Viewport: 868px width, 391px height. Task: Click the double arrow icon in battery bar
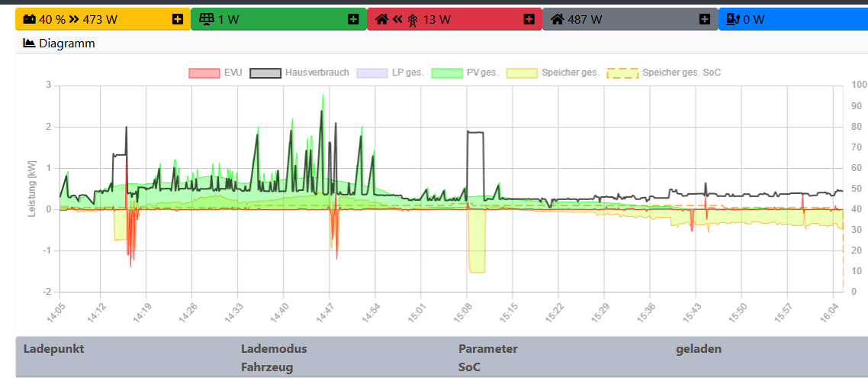[74, 19]
